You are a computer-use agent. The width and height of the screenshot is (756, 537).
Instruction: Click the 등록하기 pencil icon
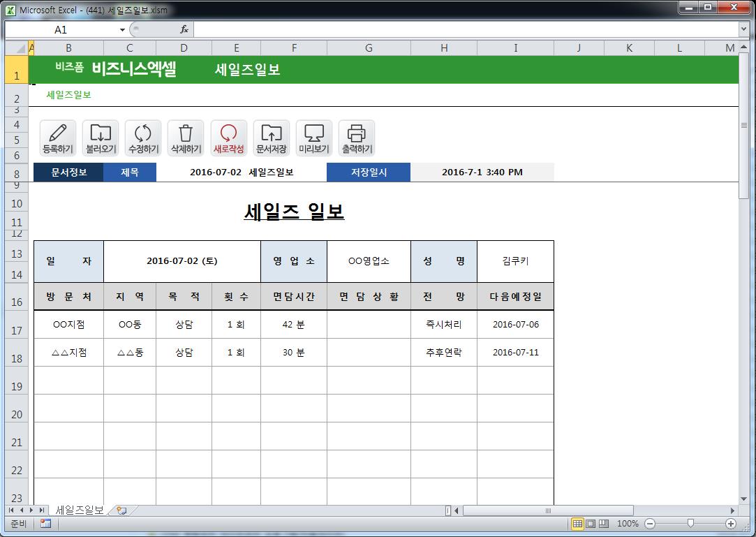[58, 138]
